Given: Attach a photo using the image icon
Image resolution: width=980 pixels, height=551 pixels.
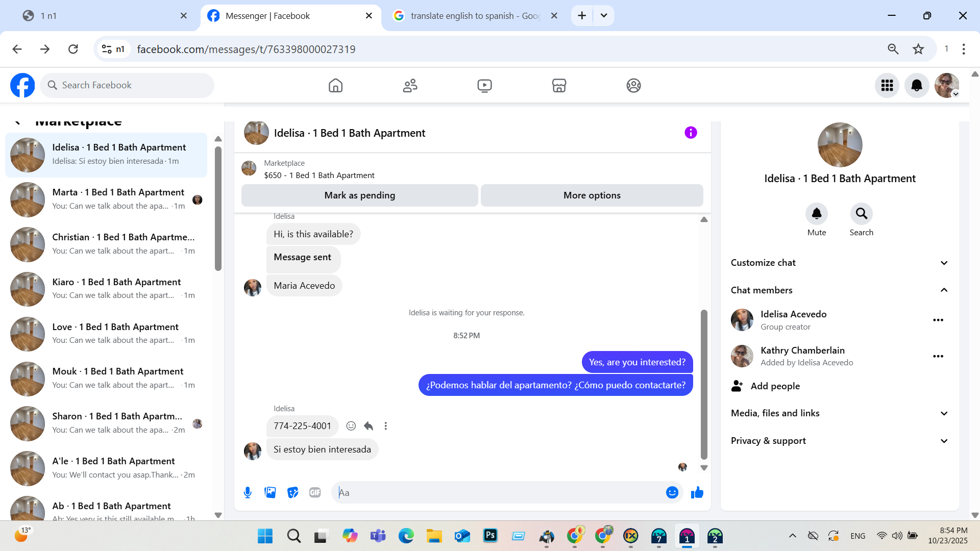Looking at the screenshot, I should pos(270,492).
